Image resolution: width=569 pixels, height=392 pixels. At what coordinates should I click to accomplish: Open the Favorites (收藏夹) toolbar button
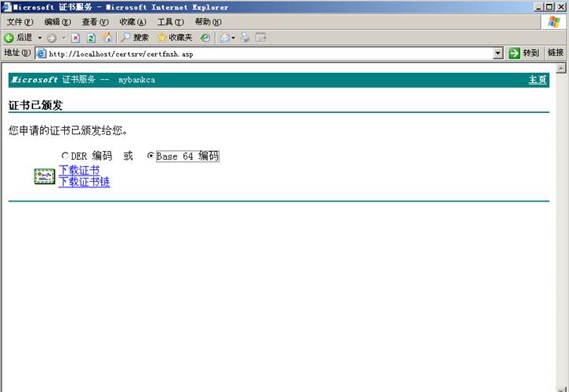coord(175,37)
